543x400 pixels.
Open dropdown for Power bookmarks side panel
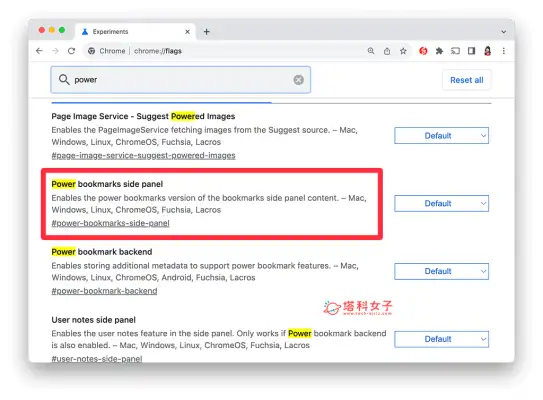(x=441, y=203)
